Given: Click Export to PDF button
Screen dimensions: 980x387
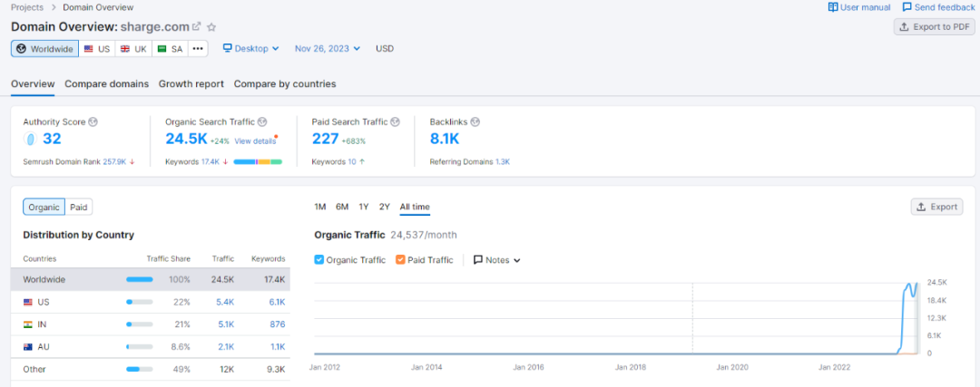Looking at the screenshot, I should pyautogui.click(x=935, y=27).
